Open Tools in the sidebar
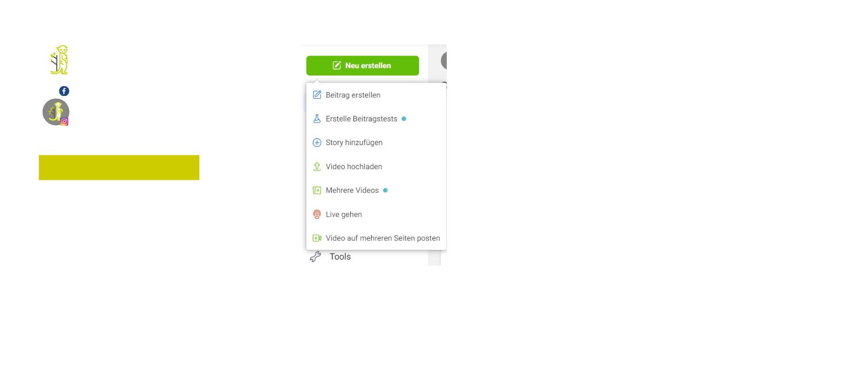Screen dimensions: 868x388 click(x=340, y=257)
